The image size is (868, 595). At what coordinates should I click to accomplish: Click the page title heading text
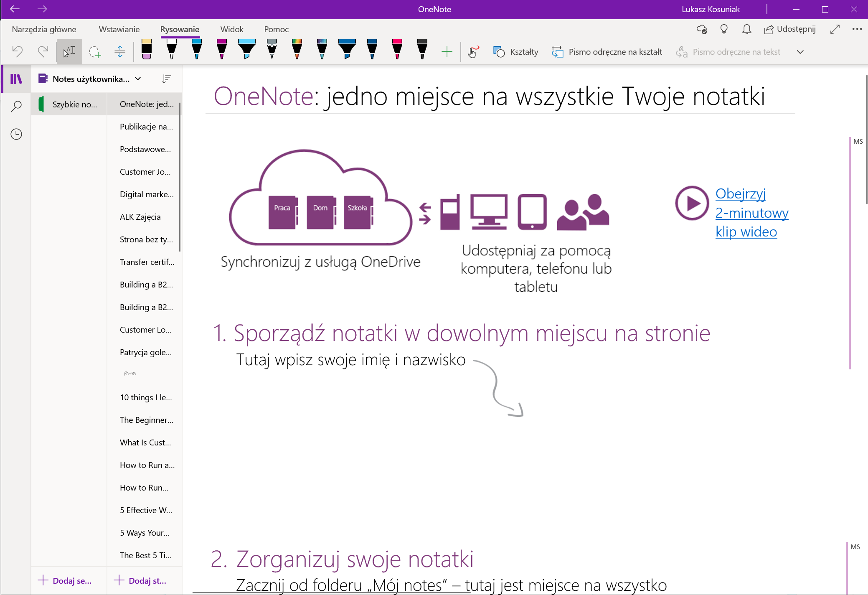click(x=489, y=96)
